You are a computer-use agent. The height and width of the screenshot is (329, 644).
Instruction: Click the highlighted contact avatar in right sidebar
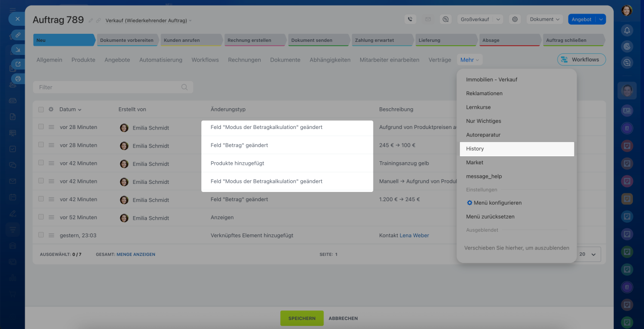point(627,91)
